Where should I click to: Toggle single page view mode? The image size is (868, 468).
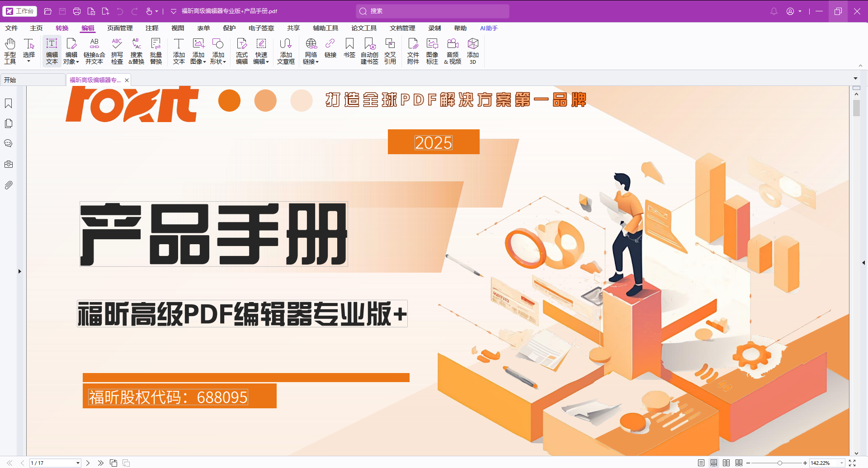pos(701,463)
